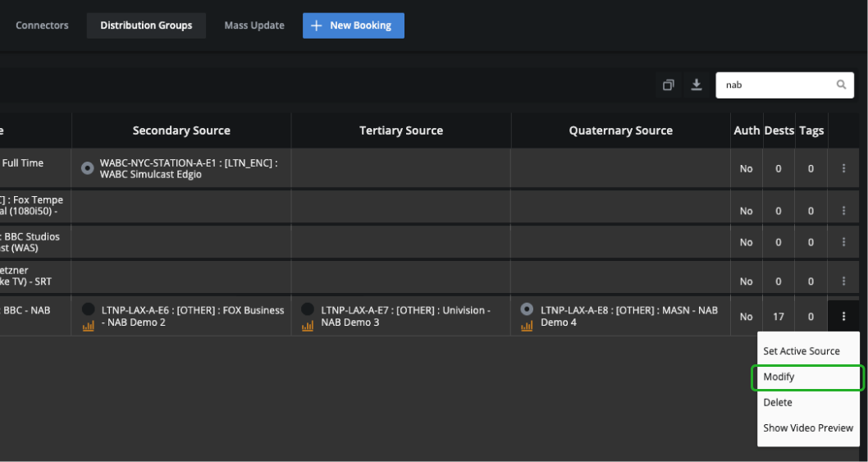This screenshot has height=462, width=868.
Task: Click the Tags column header
Action: point(811,130)
